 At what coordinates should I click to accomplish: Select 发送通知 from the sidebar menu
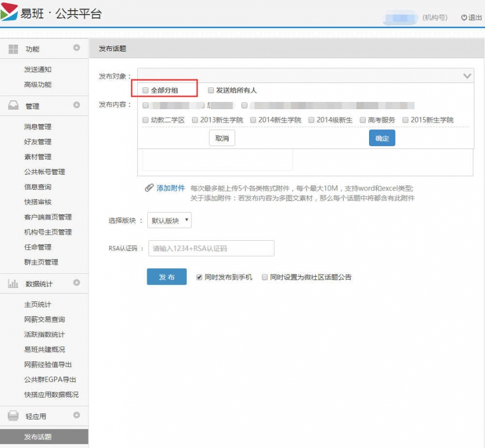tap(38, 69)
